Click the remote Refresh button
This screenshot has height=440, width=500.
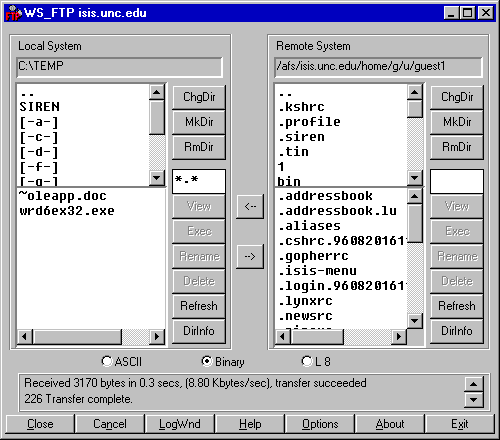[x=457, y=306]
